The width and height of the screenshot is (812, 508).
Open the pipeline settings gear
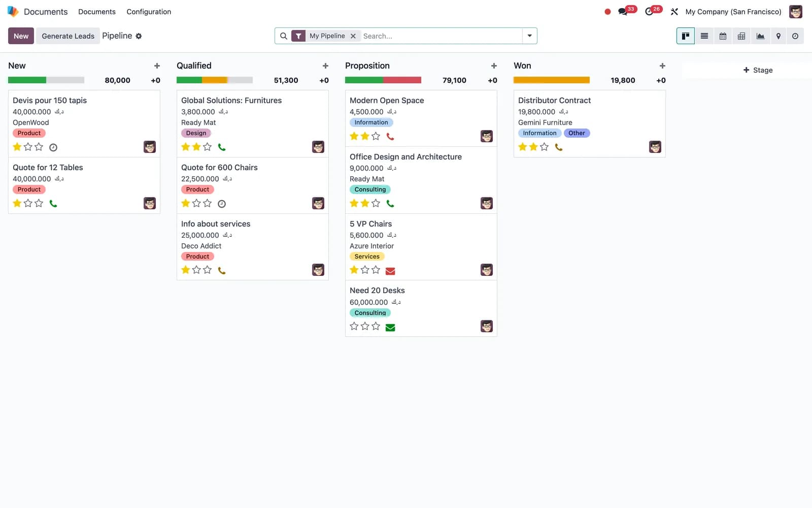[139, 36]
